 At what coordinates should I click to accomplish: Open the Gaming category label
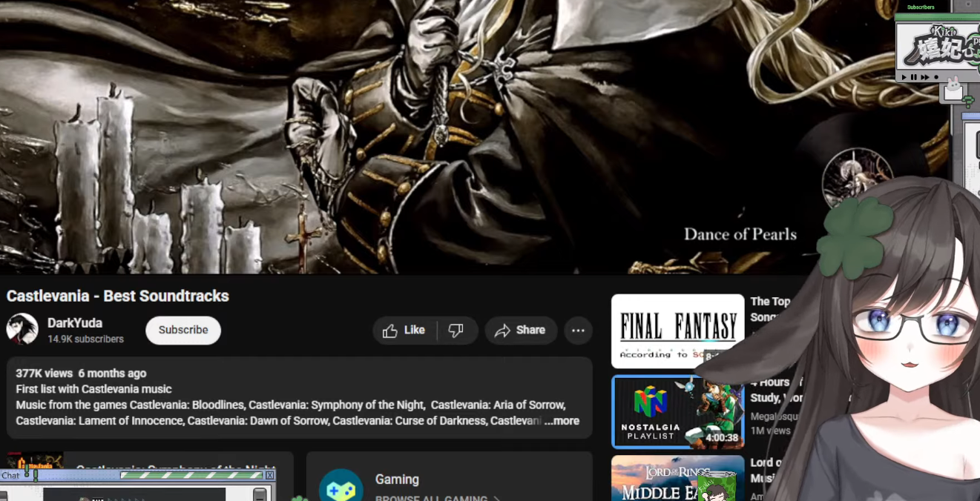pos(397,480)
